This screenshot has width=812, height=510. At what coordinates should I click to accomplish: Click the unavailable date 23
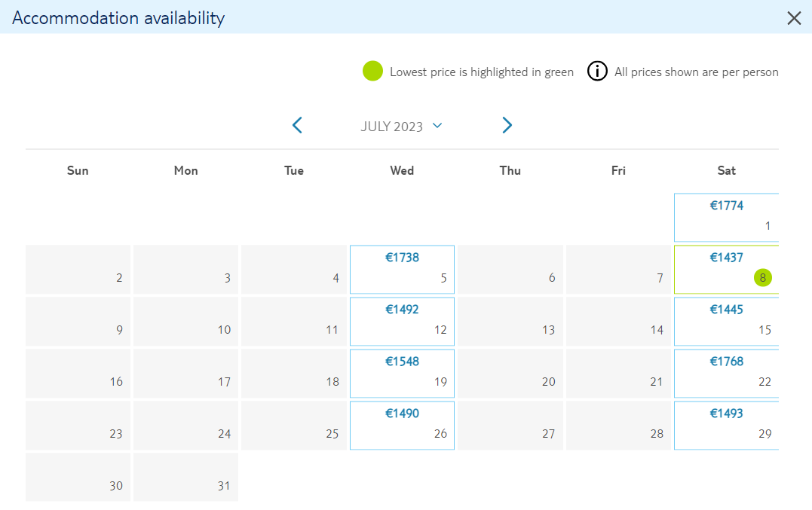tap(78, 425)
